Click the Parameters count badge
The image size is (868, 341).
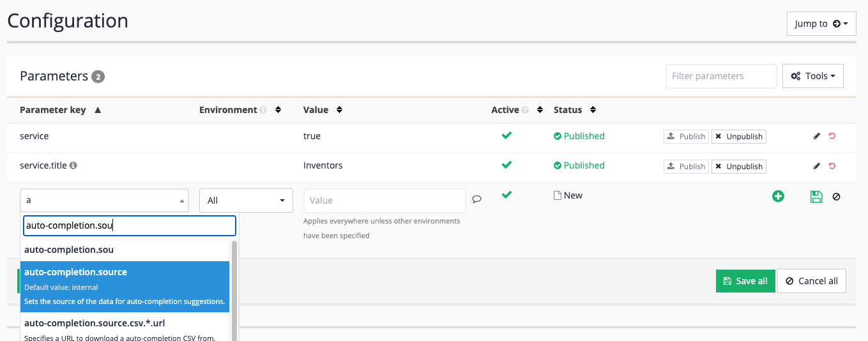tap(98, 77)
